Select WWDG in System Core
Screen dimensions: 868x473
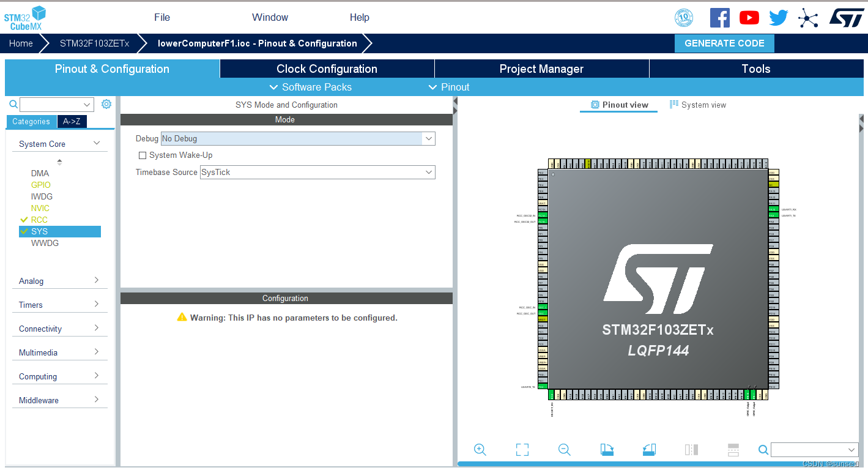(x=45, y=243)
